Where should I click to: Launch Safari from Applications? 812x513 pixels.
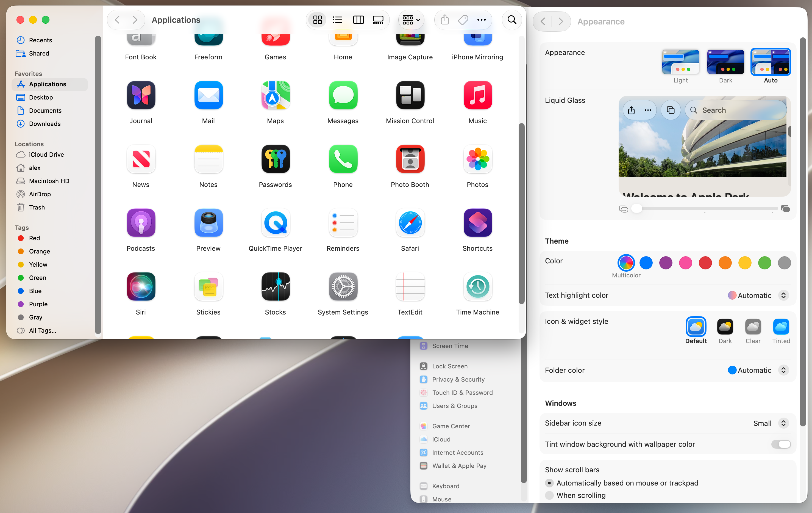[410, 223]
